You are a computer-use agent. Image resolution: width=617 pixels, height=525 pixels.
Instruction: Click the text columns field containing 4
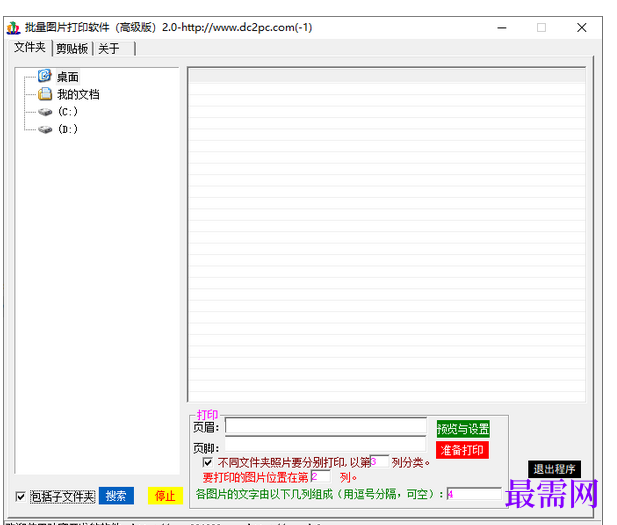click(x=474, y=494)
